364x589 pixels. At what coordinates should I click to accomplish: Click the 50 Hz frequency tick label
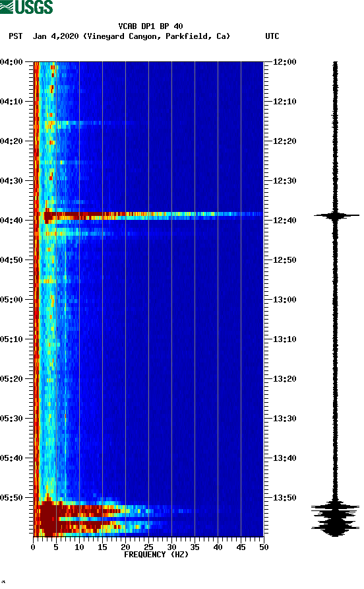[x=264, y=547]
